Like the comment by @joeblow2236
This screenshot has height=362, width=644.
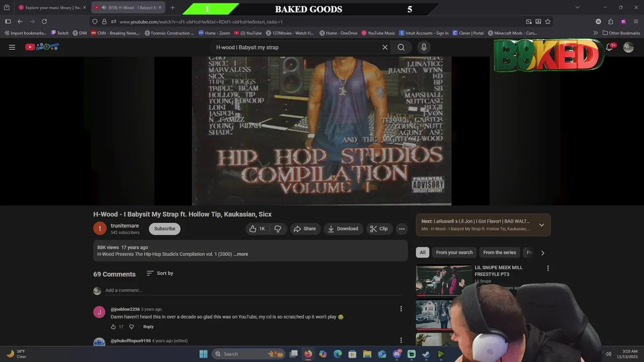coord(113,327)
